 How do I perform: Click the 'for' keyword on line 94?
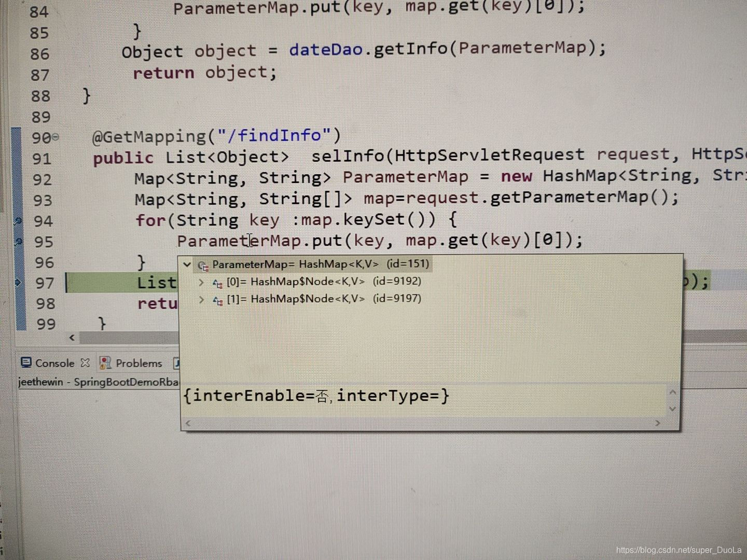coord(150,220)
